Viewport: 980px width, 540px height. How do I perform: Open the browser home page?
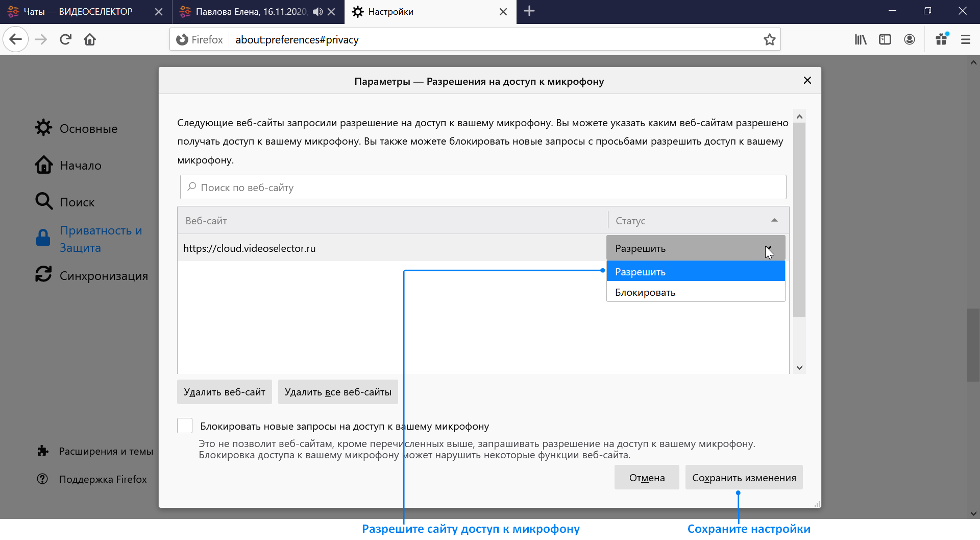click(90, 39)
